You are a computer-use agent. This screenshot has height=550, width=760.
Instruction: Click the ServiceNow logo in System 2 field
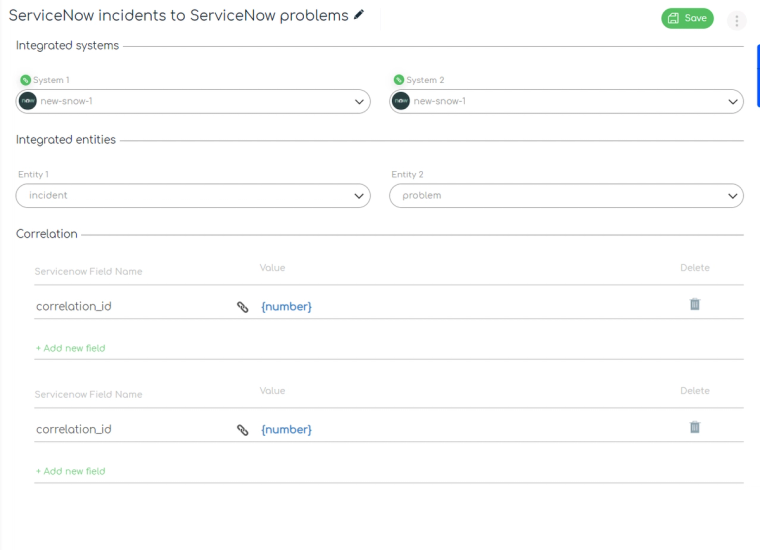401,101
